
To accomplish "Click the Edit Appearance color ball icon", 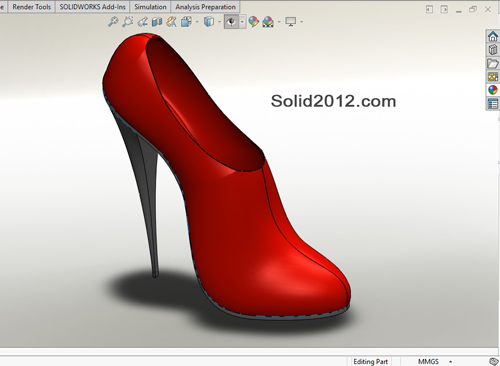I will point(253,22).
